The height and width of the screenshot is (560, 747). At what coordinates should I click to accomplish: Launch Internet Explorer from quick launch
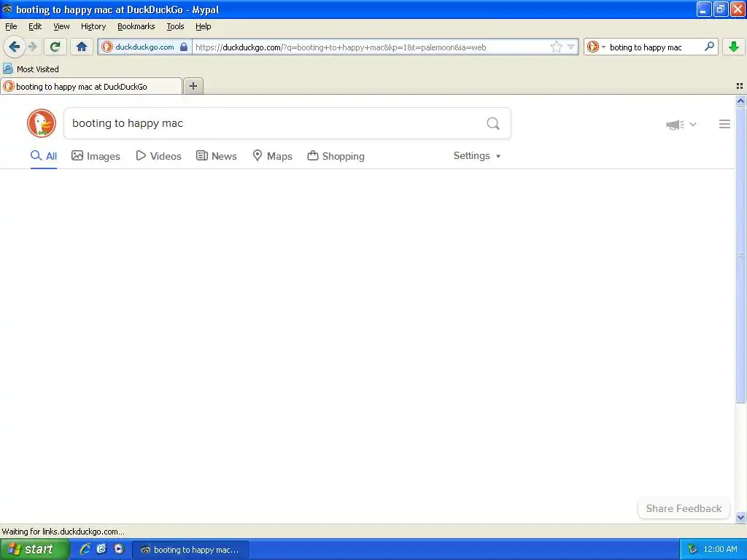[85, 549]
